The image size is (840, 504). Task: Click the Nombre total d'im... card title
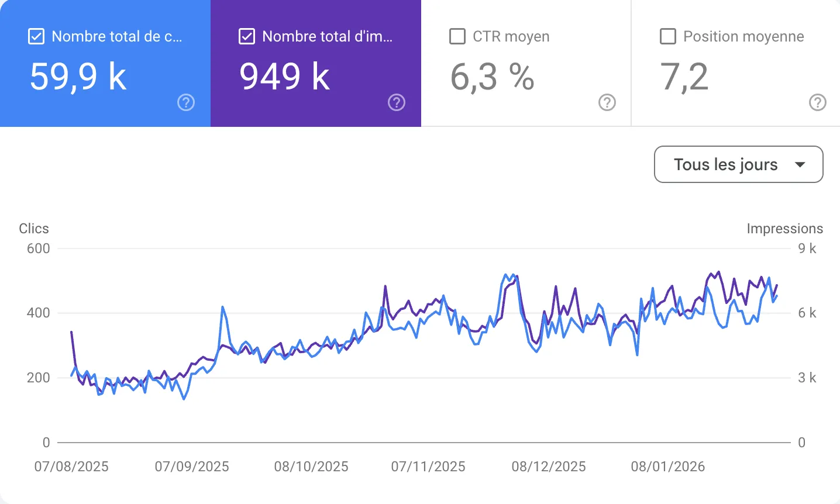(x=328, y=36)
